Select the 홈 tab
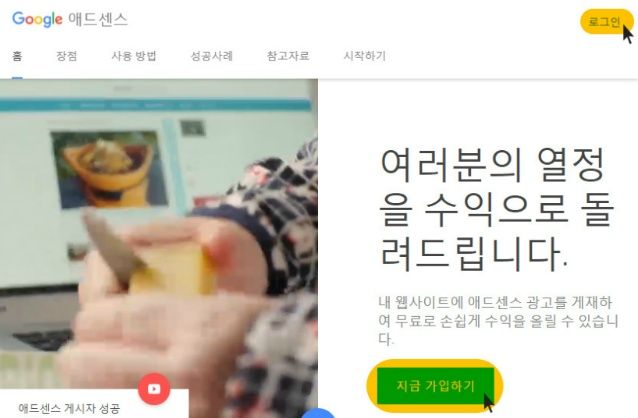 coord(17,56)
